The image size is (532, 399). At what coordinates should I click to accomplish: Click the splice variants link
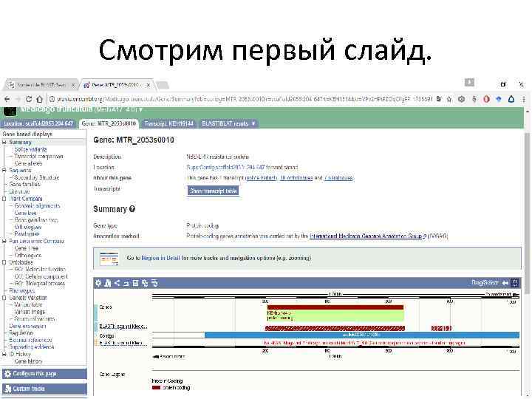261,178
